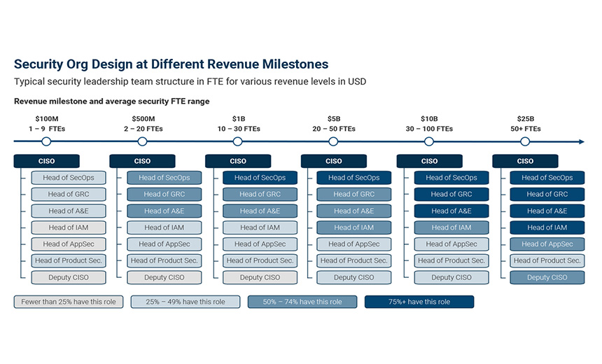Click the '50+ FTEs' label
The image size is (602, 364).
tap(525, 129)
